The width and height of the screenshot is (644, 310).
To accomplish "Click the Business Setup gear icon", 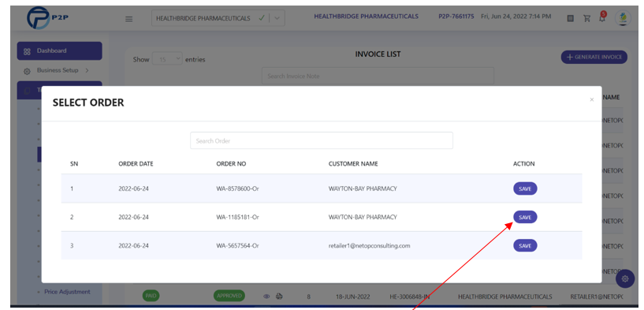I will [27, 71].
